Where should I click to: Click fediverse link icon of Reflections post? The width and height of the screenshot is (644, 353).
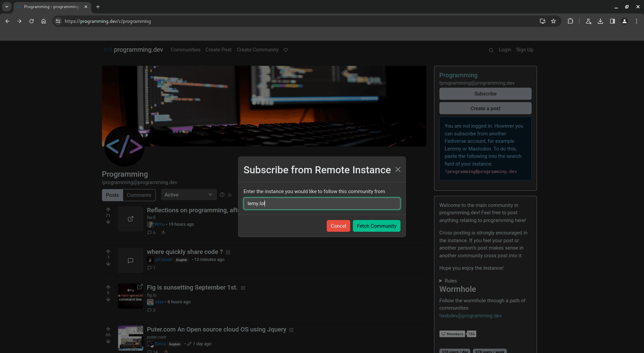tap(163, 232)
